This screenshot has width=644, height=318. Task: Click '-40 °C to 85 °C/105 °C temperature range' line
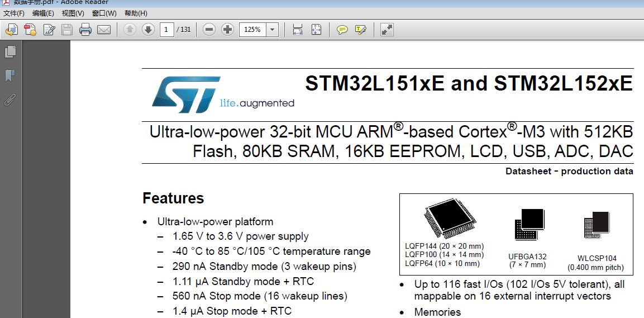point(271,251)
